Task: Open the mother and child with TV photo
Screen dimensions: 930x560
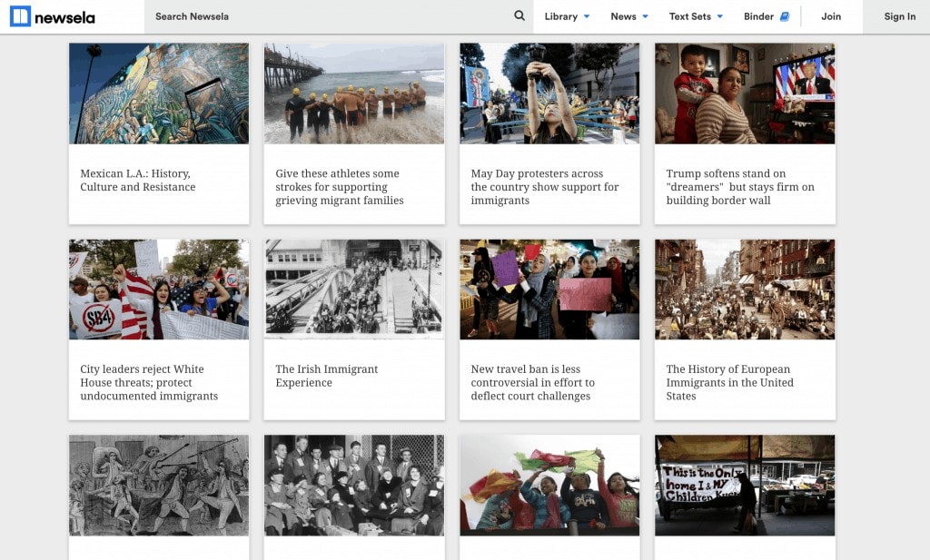Action: click(745, 93)
